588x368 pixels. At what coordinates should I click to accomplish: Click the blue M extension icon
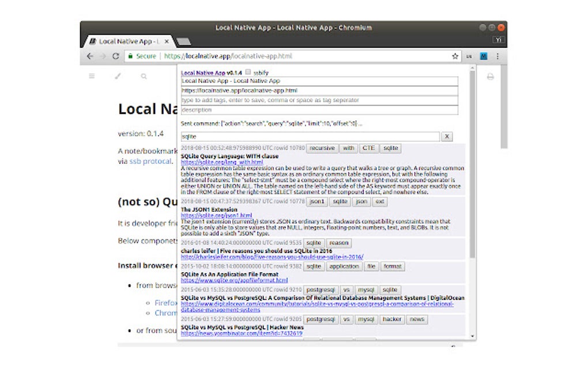[x=484, y=57]
